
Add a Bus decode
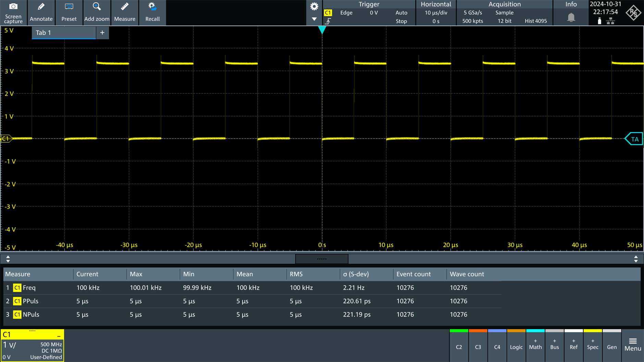point(555,346)
